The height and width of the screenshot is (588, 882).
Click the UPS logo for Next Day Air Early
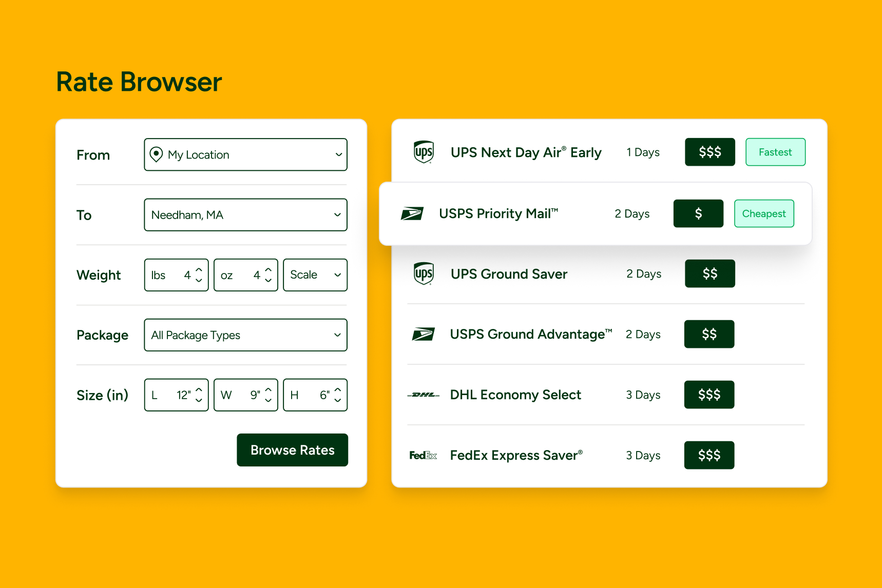pyautogui.click(x=424, y=152)
